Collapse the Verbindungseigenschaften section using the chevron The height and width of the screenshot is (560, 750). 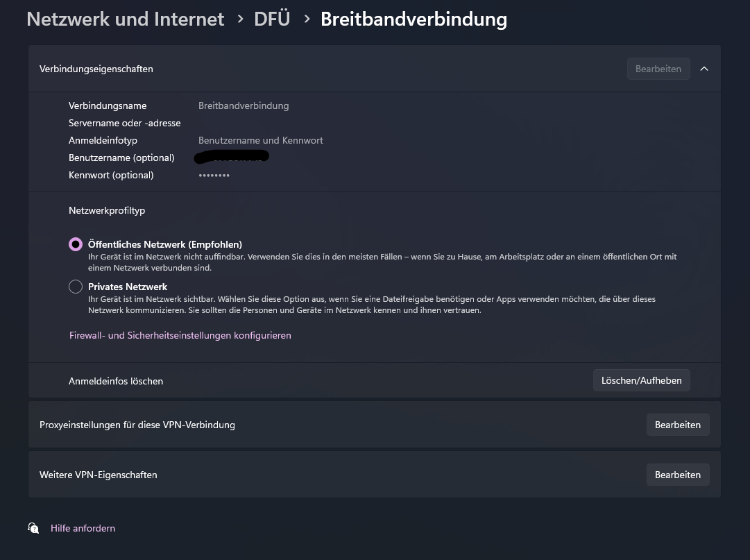704,69
